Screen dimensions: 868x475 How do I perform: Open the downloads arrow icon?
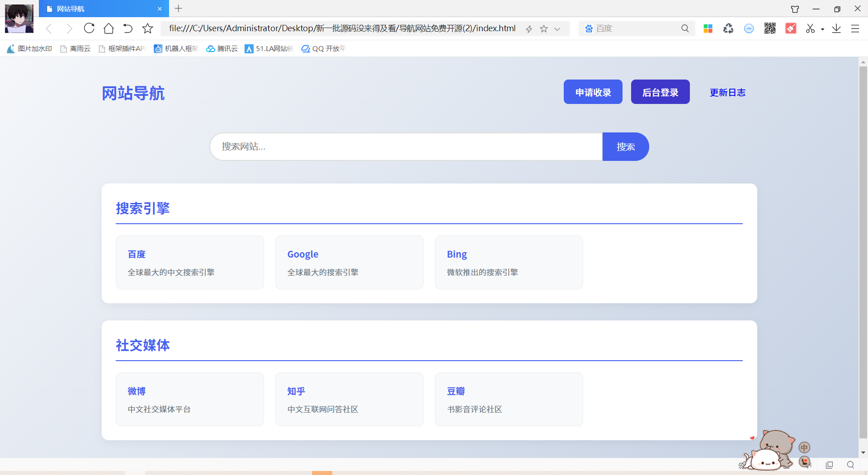click(836, 28)
